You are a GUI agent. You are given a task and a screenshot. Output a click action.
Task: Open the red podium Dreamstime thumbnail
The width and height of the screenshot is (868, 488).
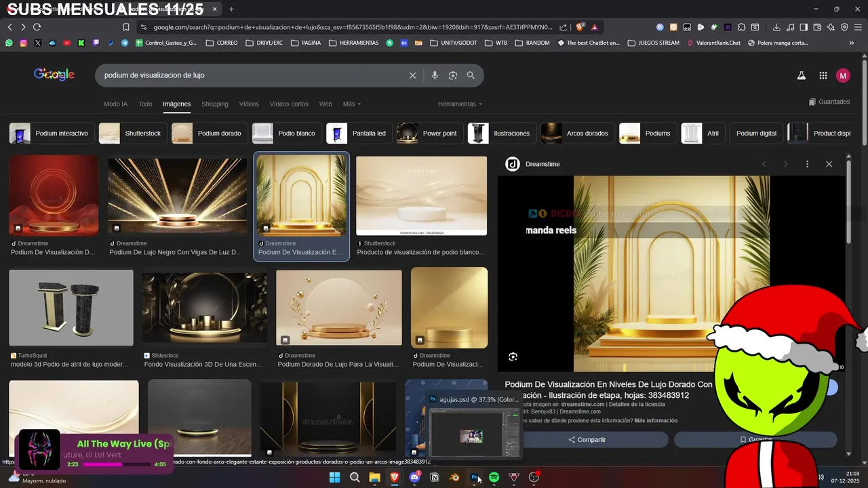[54, 196]
